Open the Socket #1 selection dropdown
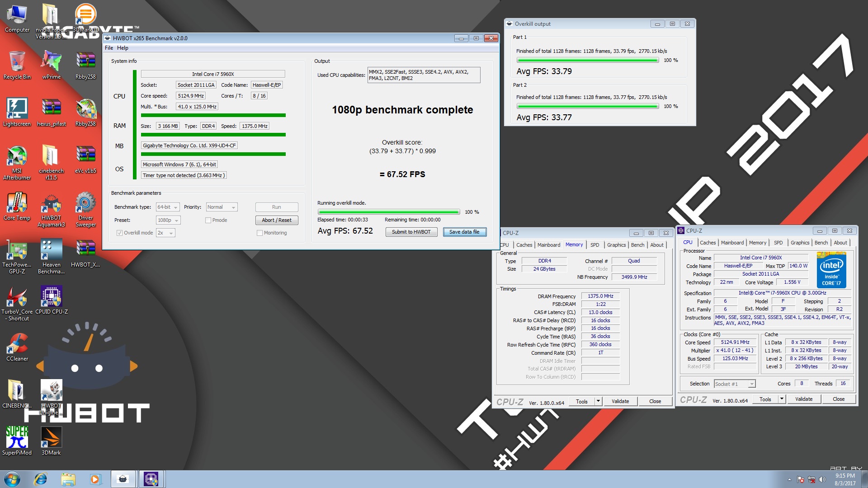This screenshot has height=488, width=868. pyautogui.click(x=735, y=384)
